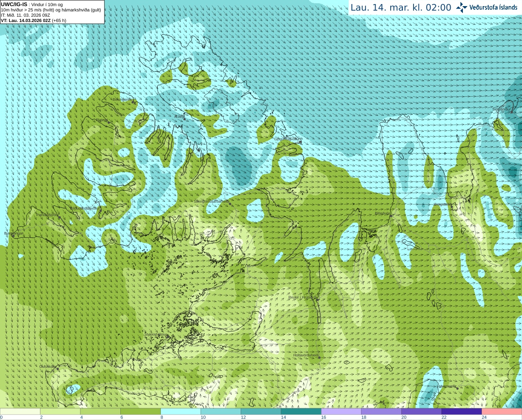522x420 pixels.
Task: Click the legend line about 10m hviður and hámarkshviða
Action: (51, 10)
